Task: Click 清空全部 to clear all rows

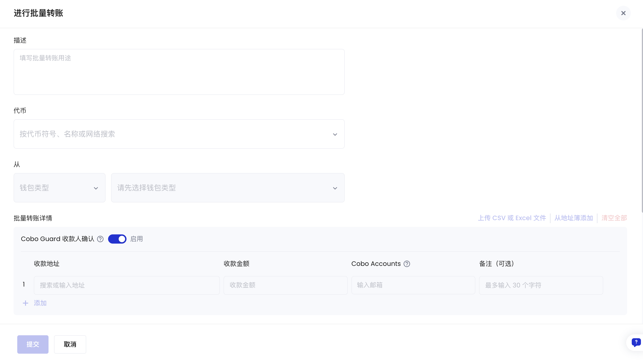Action: [x=614, y=218]
